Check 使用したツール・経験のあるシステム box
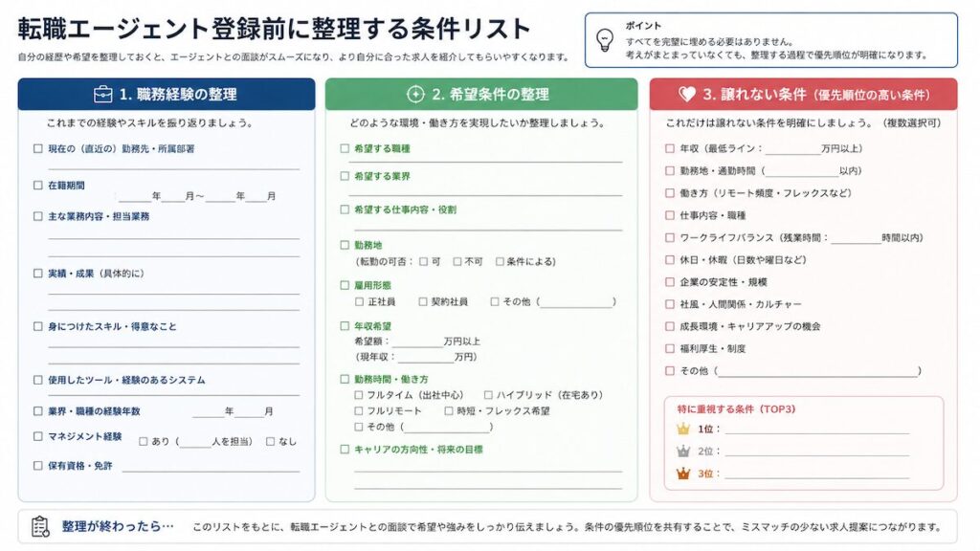 point(37,380)
